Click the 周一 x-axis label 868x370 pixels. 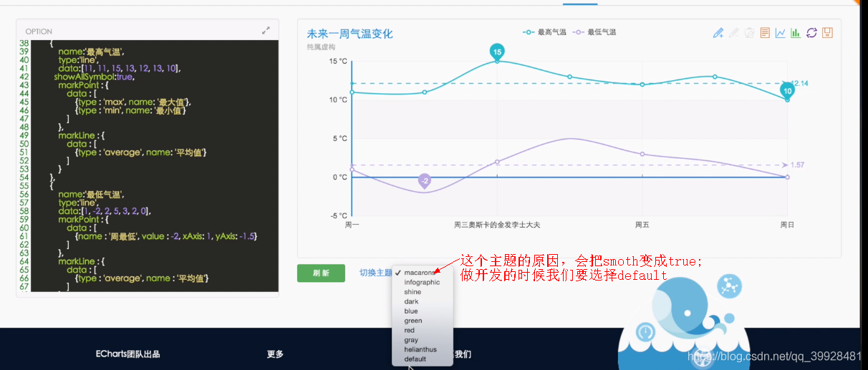(x=352, y=225)
